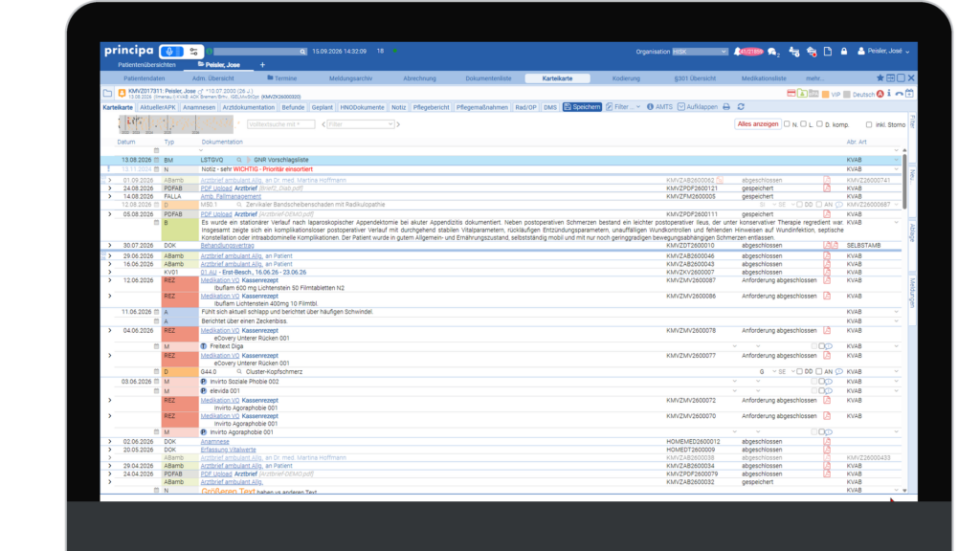Screen dimensions: 980x551
Task: Click the folder icon left of patient banner
Action: pyautogui.click(x=107, y=94)
